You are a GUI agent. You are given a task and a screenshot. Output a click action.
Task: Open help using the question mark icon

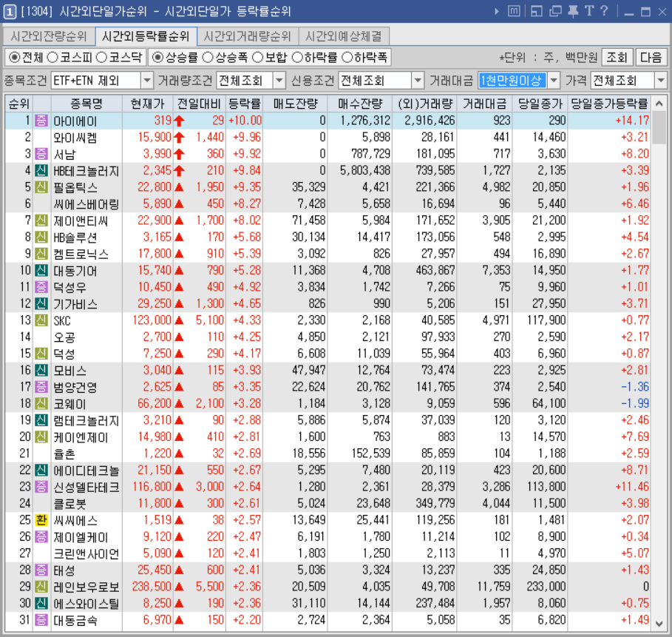point(603,11)
